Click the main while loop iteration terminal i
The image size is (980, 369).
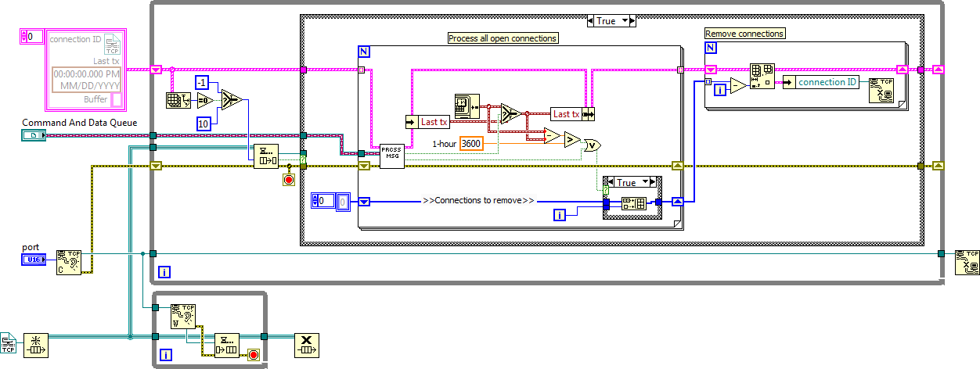pyautogui.click(x=164, y=272)
